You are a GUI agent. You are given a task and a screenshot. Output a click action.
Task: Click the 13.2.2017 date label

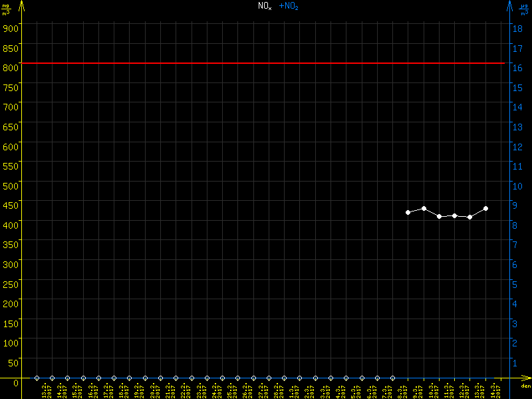point(46,390)
